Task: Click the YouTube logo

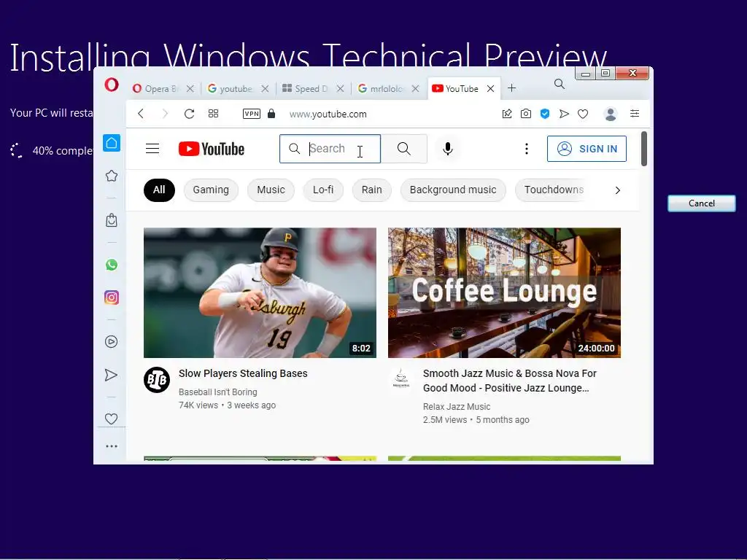Action: (212, 149)
